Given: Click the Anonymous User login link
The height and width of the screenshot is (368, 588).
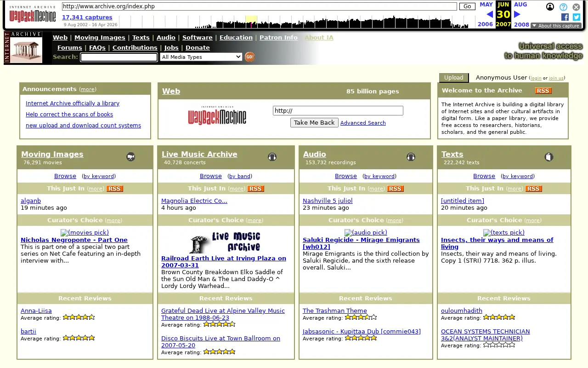Looking at the screenshot, I should point(536,78).
